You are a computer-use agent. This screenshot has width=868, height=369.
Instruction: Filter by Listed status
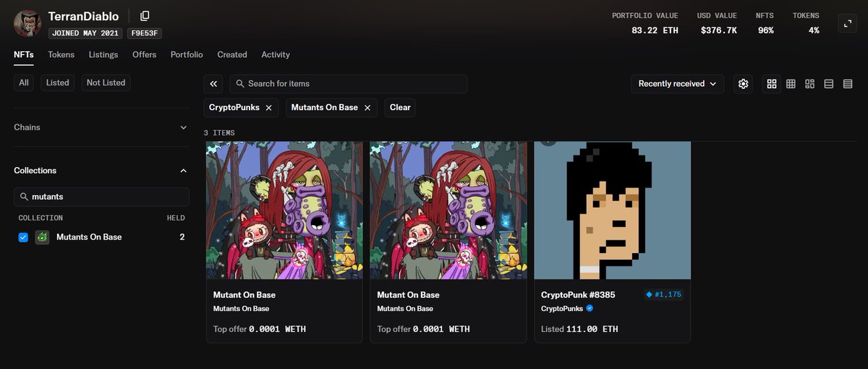tap(58, 82)
